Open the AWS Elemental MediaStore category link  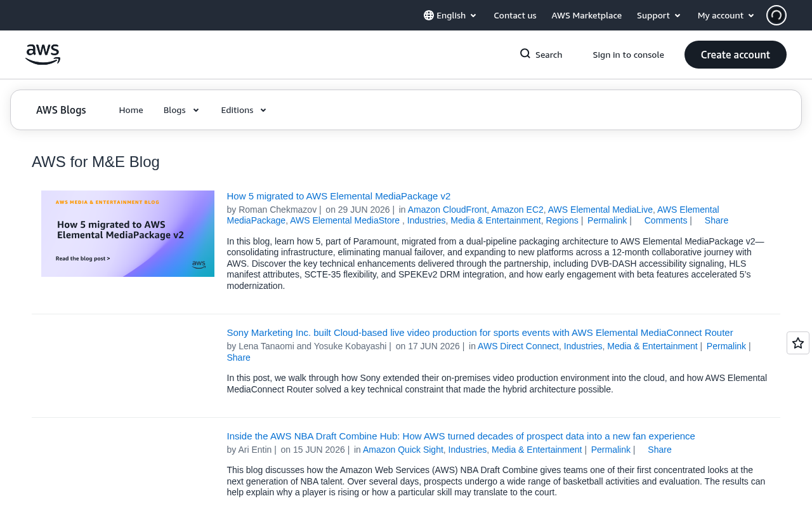(345, 220)
